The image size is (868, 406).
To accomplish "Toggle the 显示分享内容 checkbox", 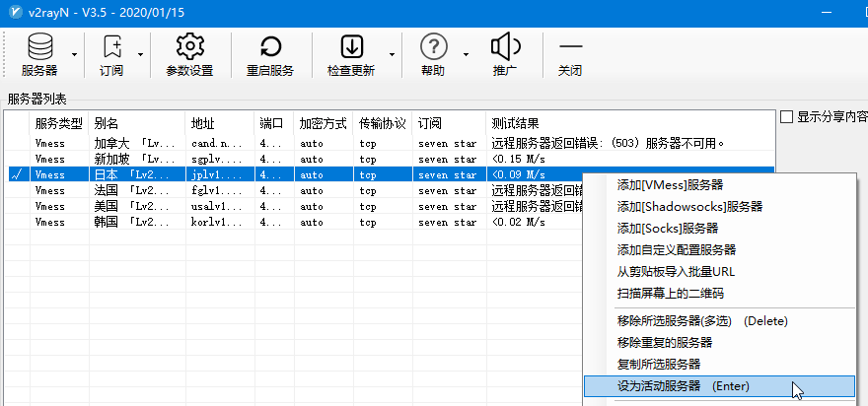I will [x=786, y=116].
